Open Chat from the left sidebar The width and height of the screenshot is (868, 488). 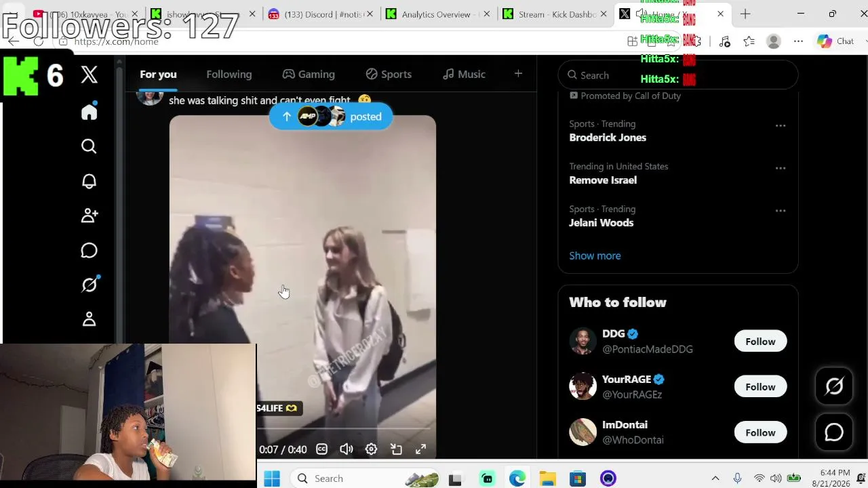(x=89, y=251)
